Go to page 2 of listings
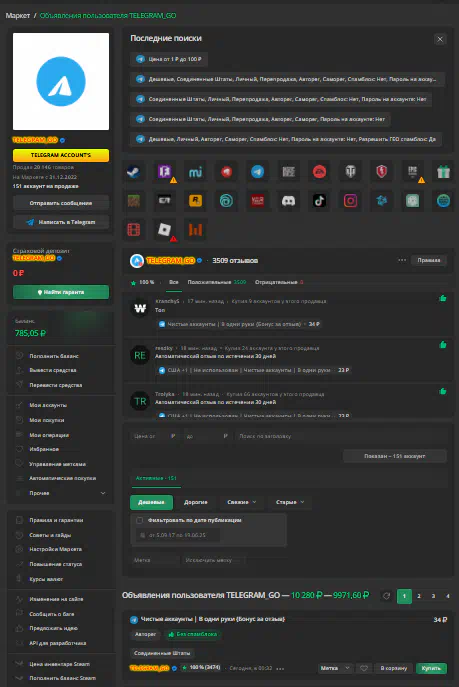 pyautogui.click(x=419, y=596)
